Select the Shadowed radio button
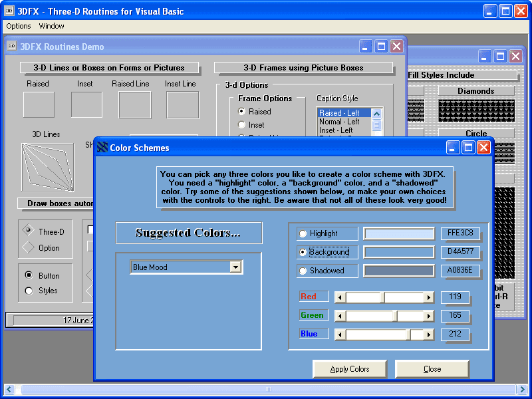 point(303,271)
